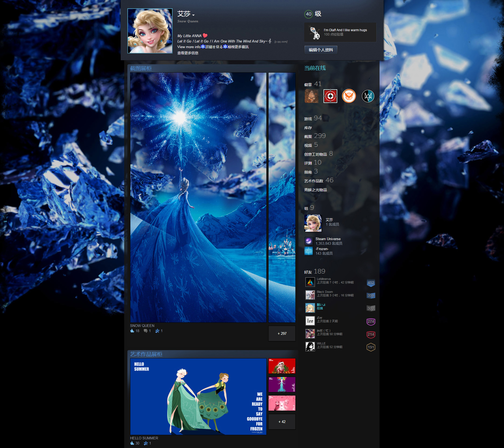The width and height of the screenshot is (504, 448).
Task: Open the 截图 screenshots link
Action: pyautogui.click(x=315, y=136)
